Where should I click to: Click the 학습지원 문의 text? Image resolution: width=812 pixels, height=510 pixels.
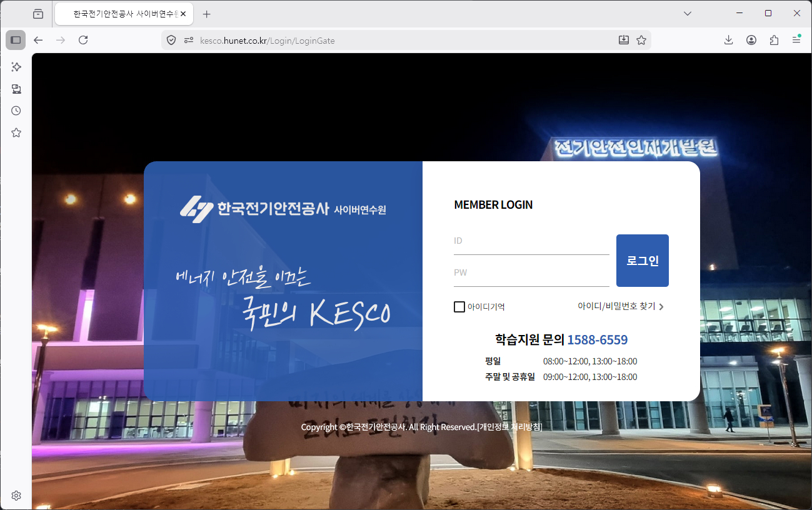click(x=529, y=340)
